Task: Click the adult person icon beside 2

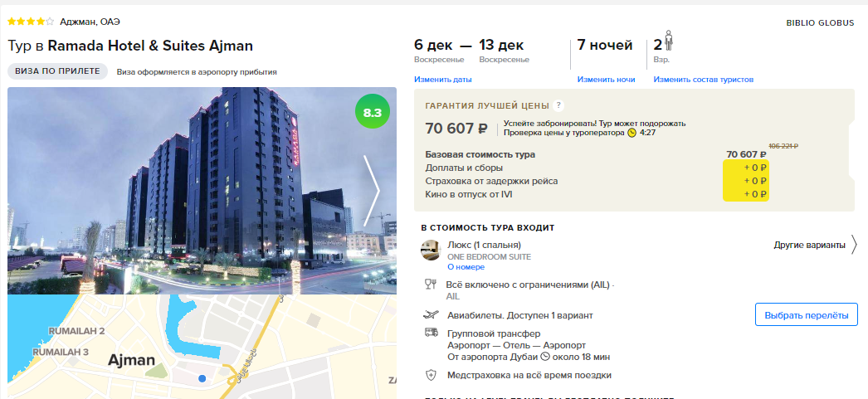Action: coord(668,41)
